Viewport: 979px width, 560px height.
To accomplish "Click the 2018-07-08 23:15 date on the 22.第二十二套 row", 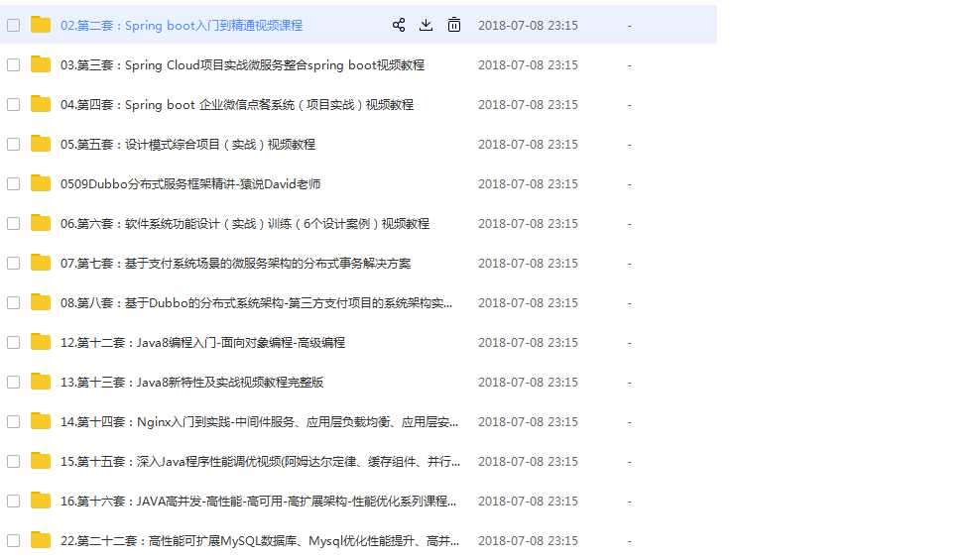I will point(529,540).
